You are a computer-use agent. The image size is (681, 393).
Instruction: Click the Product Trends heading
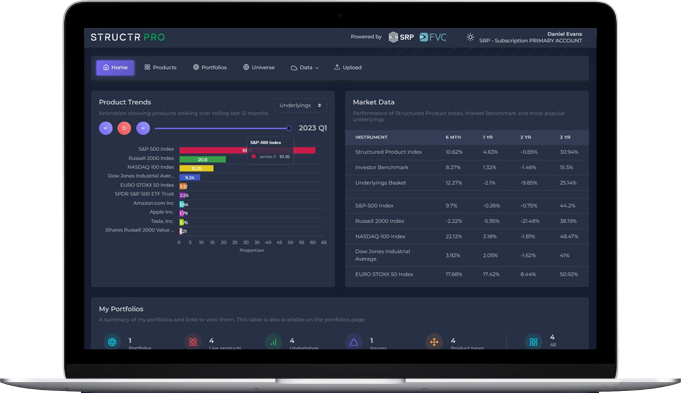[x=125, y=102]
